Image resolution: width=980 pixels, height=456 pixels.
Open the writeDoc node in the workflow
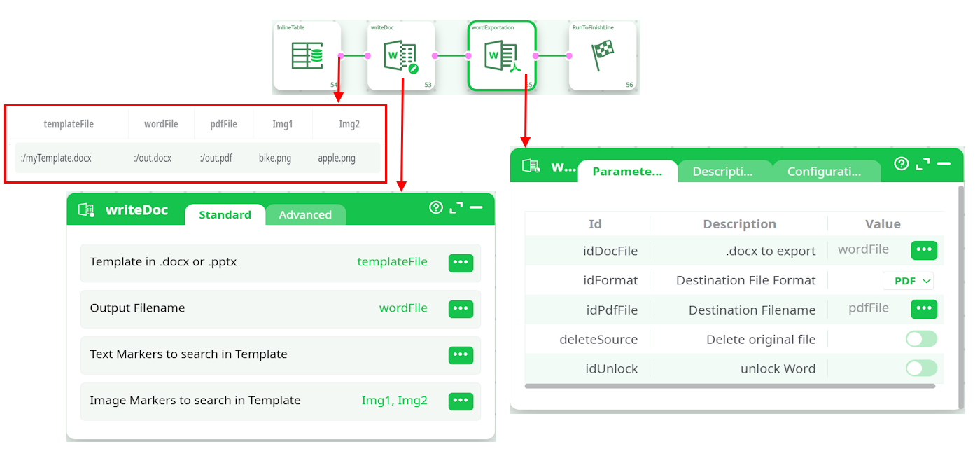400,56
